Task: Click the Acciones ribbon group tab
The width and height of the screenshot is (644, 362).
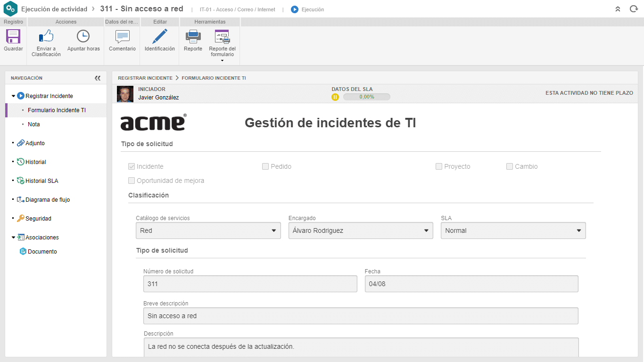Action: pyautogui.click(x=66, y=22)
